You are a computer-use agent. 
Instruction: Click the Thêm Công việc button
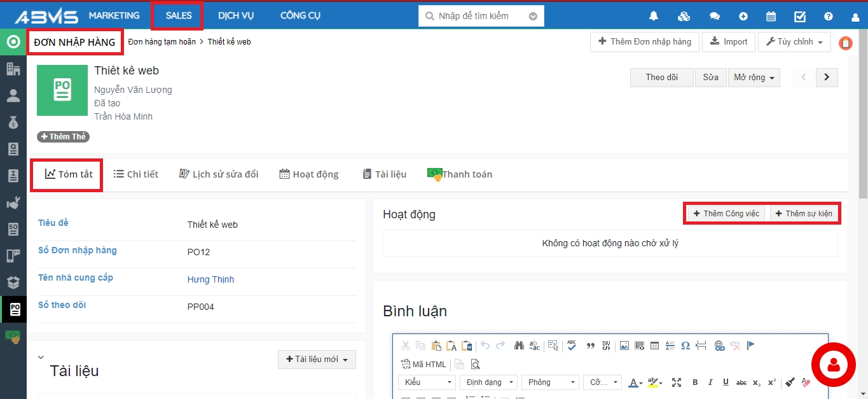point(726,214)
